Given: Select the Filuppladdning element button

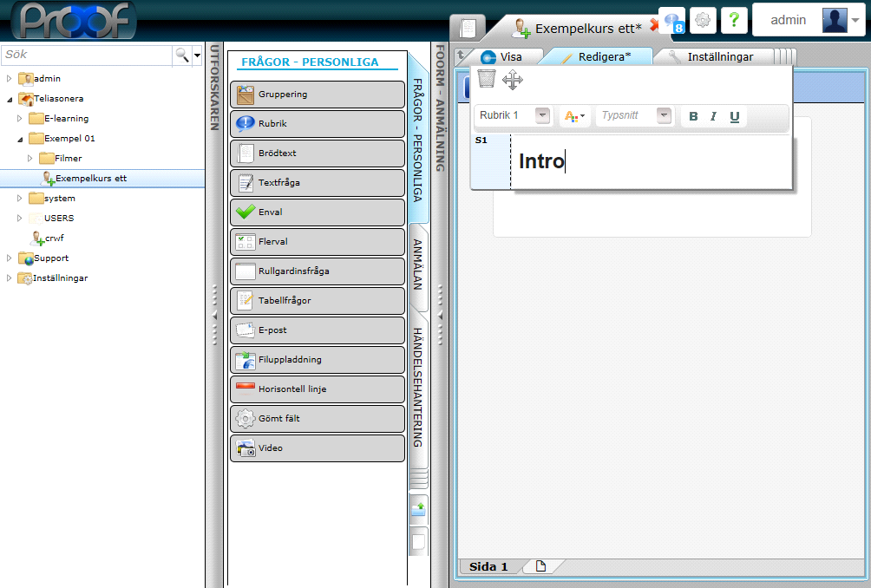Looking at the screenshot, I should click(317, 360).
